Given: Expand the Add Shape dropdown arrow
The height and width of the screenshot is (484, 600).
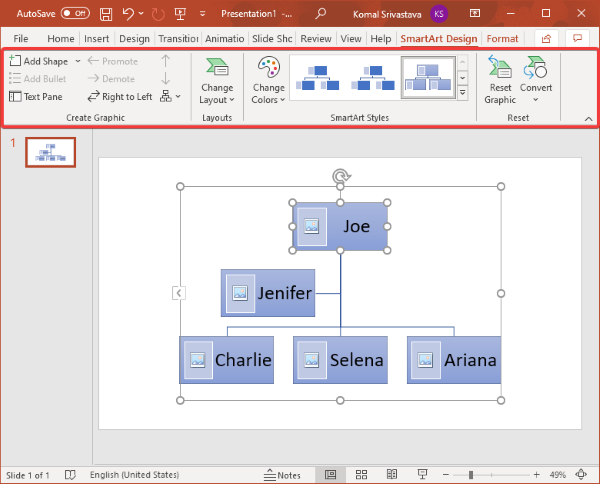Looking at the screenshot, I should (x=77, y=61).
